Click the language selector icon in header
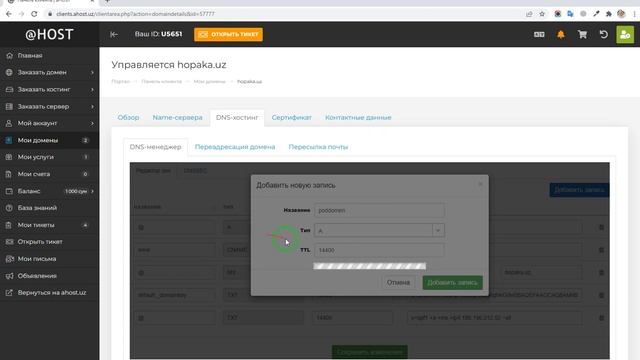The image size is (640, 360). click(539, 35)
